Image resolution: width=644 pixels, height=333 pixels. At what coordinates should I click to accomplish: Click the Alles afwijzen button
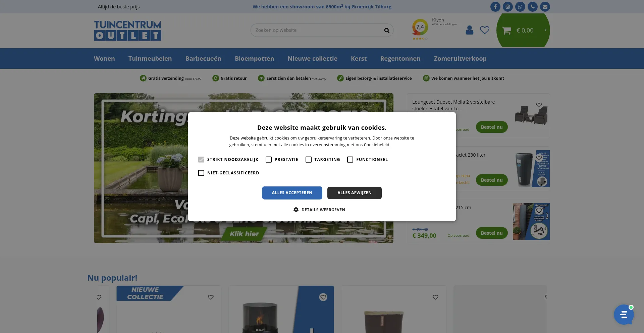pyautogui.click(x=354, y=193)
